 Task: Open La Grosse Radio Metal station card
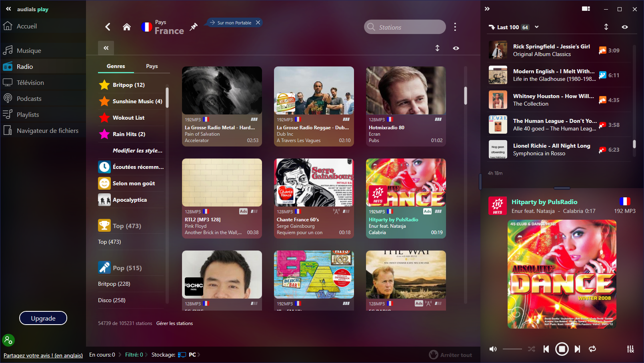[x=222, y=106]
